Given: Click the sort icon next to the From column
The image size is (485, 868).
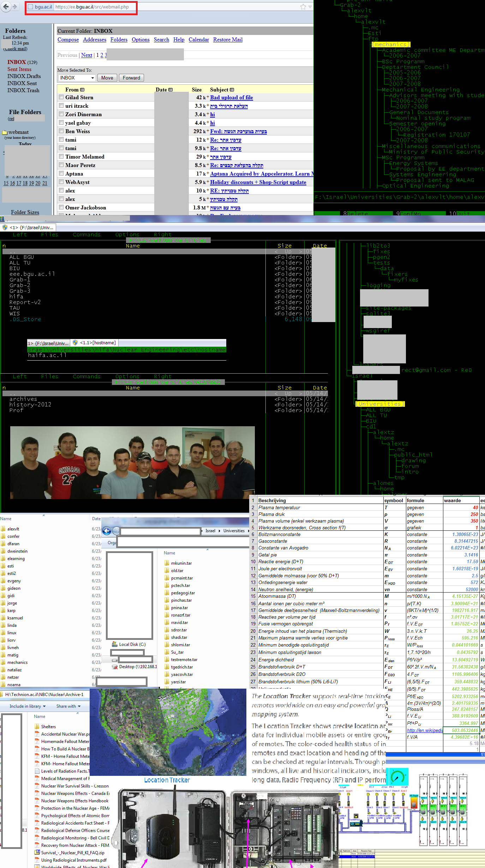Looking at the screenshot, I should [x=82, y=90].
